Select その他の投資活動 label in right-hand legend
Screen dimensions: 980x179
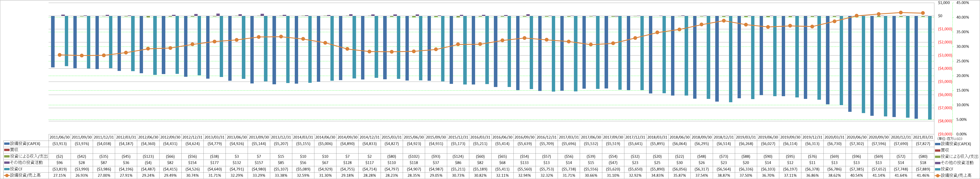click(957, 163)
